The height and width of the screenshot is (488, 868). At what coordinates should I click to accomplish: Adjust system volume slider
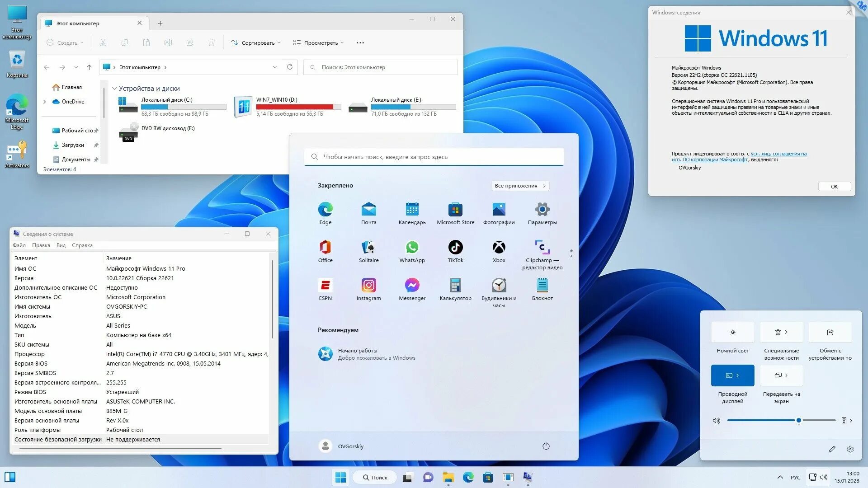pyautogui.click(x=798, y=421)
